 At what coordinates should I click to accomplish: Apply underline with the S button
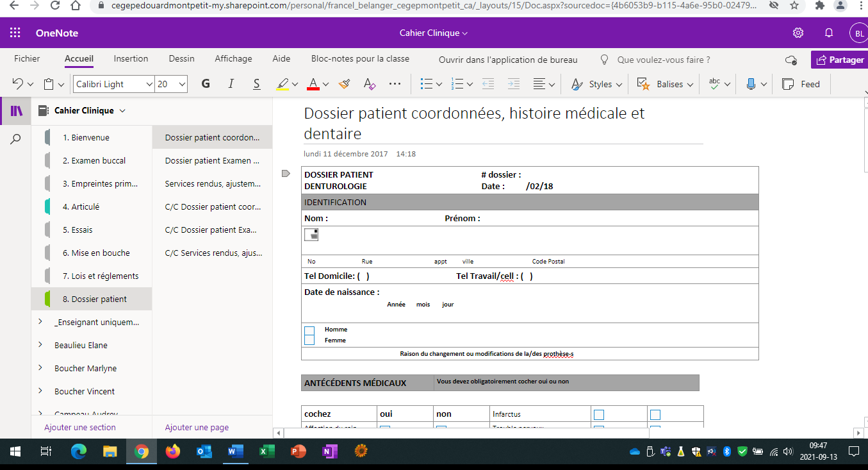(x=257, y=84)
